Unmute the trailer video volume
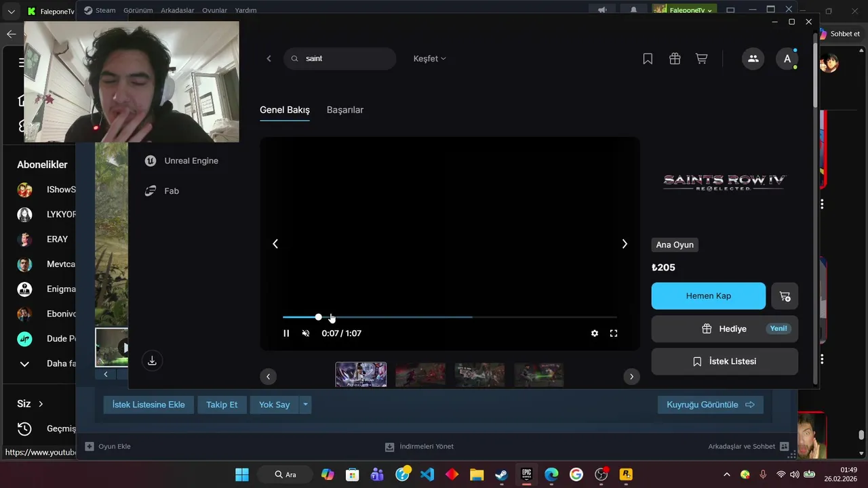The width and height of the screenshot is (868, 488). [306, 333]
